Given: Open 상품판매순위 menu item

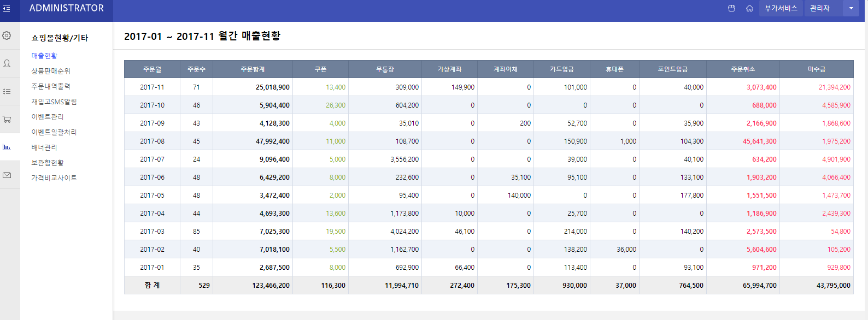Looking at the screenshot, I should tap(51, 71).
